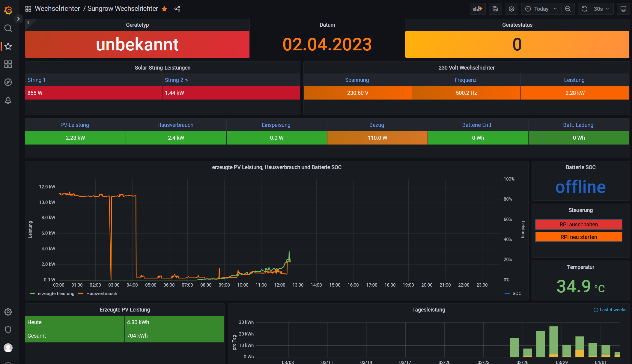Open the 30s refresh interval dropdown
Viewport: 632px width, 364px height.
[601, 9]
